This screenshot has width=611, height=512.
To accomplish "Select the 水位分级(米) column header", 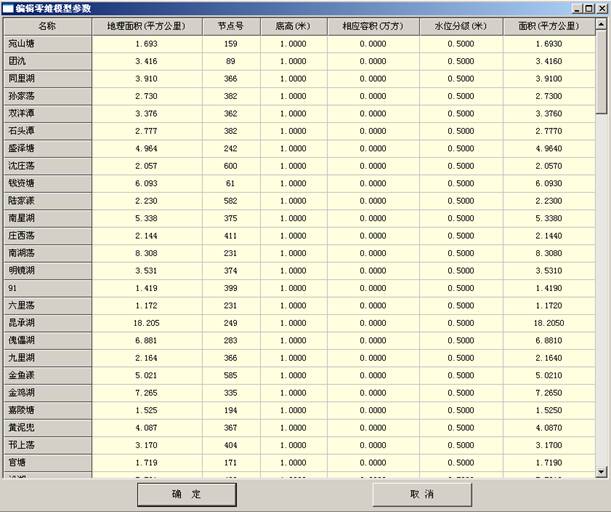I will click(x=461, y=26).
